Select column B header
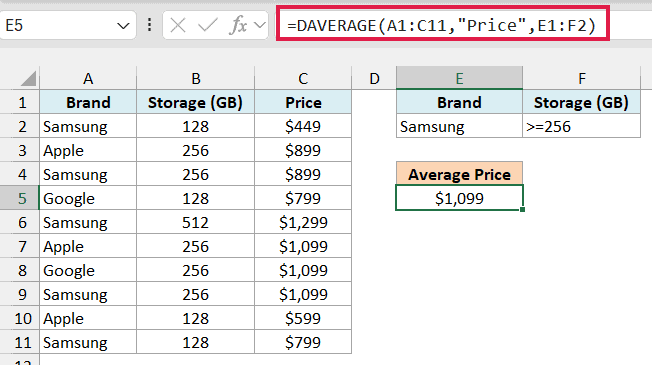Viewport: 652px width, 365px height. (195, 78)
